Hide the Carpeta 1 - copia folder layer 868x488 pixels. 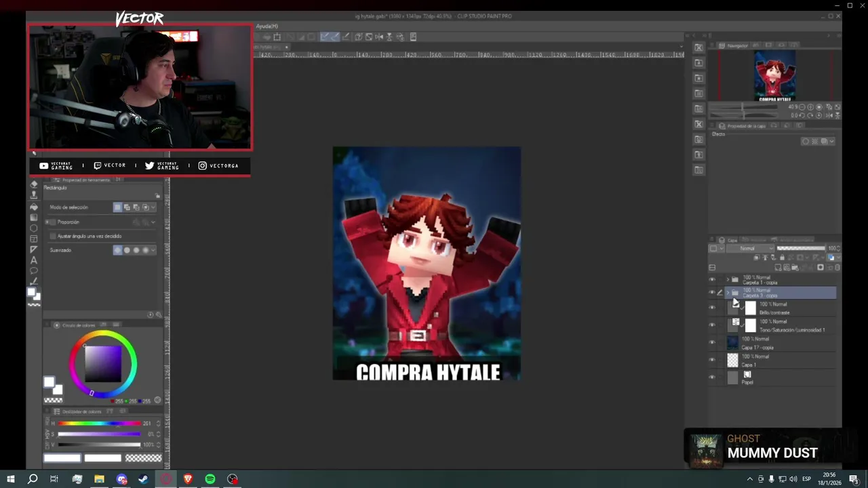coord(712,279)
